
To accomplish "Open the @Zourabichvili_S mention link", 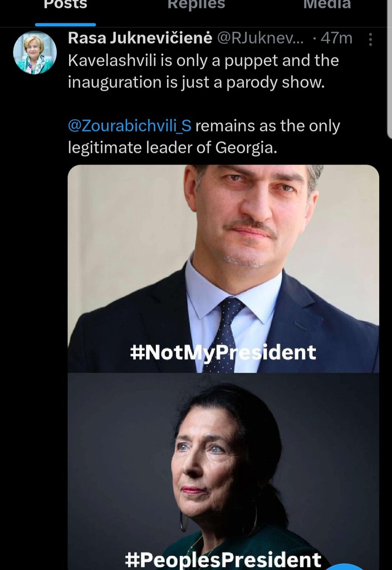I will [x=130, y=126].
